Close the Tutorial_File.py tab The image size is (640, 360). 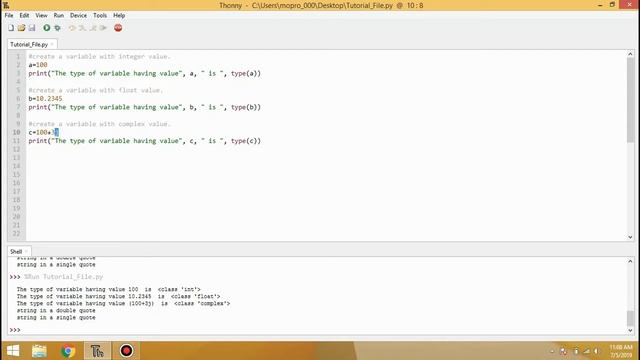52,44
